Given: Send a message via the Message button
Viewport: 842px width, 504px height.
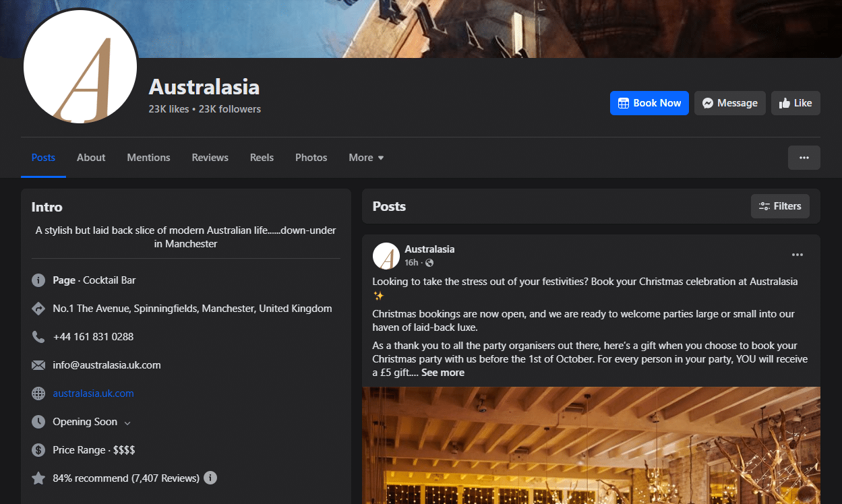Looking at the screenshot, I should point(730,103).
